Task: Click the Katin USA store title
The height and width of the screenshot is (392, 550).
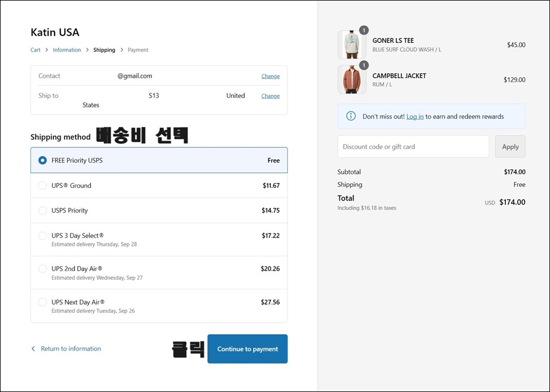Action: tap(55, 32)
